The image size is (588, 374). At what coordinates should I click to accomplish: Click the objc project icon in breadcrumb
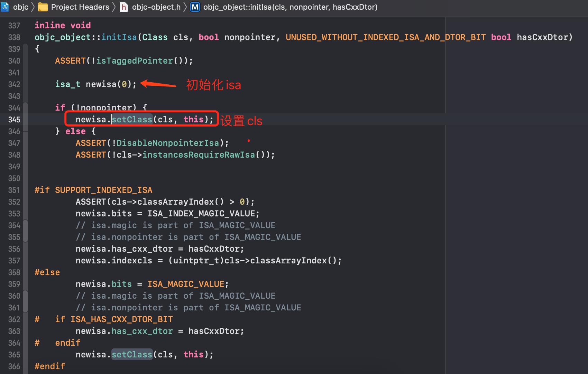coord(5,7)
